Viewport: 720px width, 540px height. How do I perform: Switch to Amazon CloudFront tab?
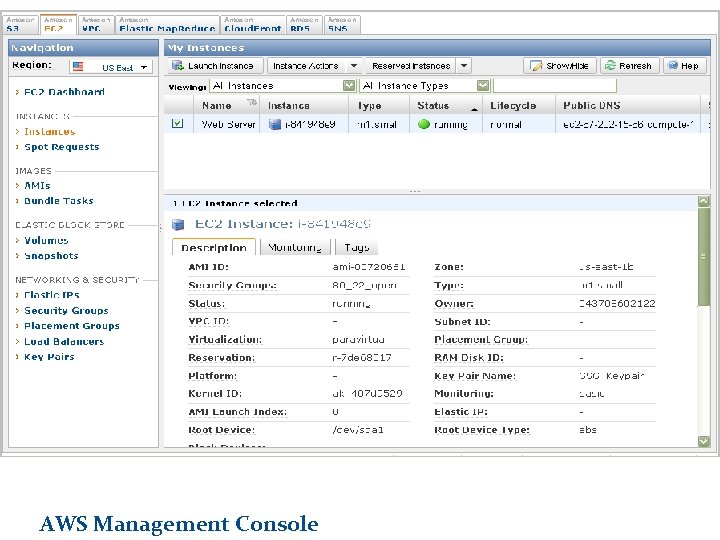(x=253, y=24)
